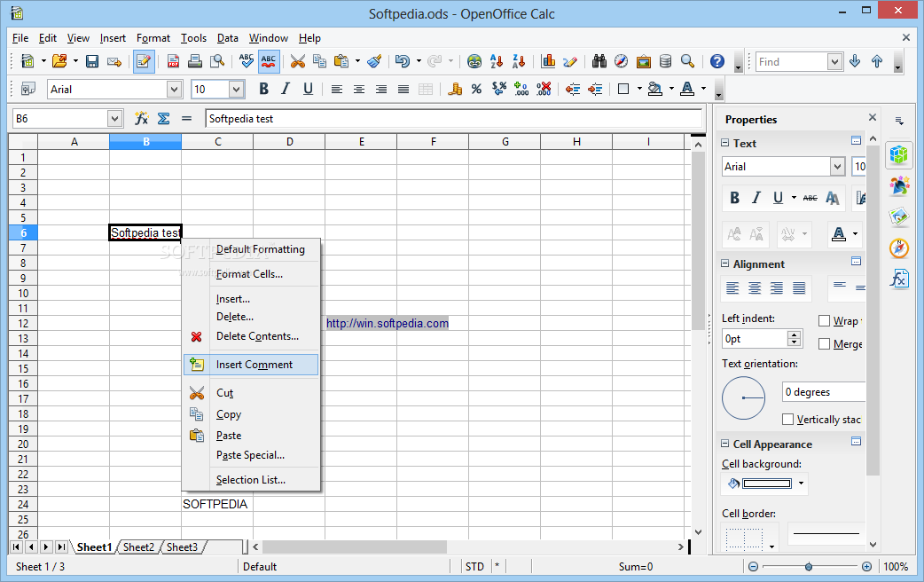Toggle Italic in Properties panel

(756, 198)
